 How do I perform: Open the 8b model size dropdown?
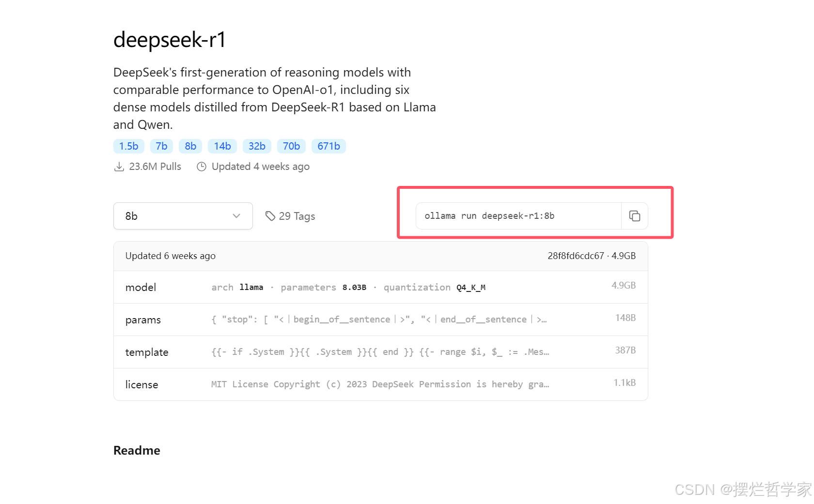[183, 216]
